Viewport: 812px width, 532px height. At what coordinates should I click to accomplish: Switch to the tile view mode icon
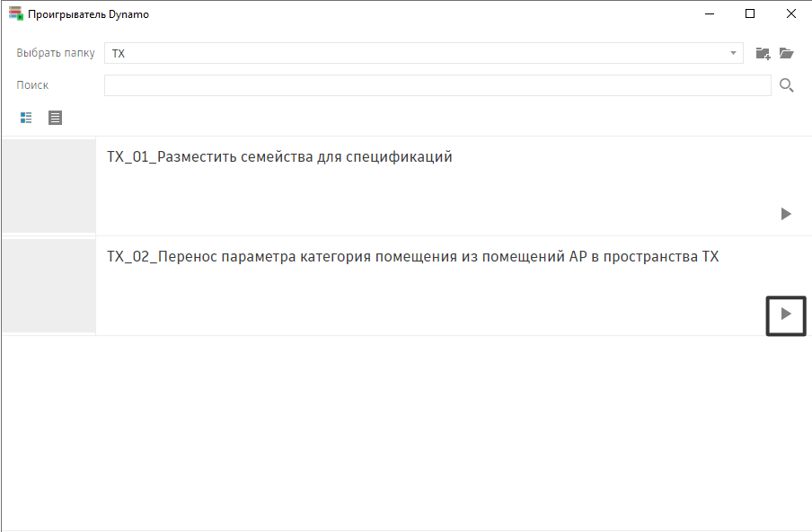coord(26,118)
